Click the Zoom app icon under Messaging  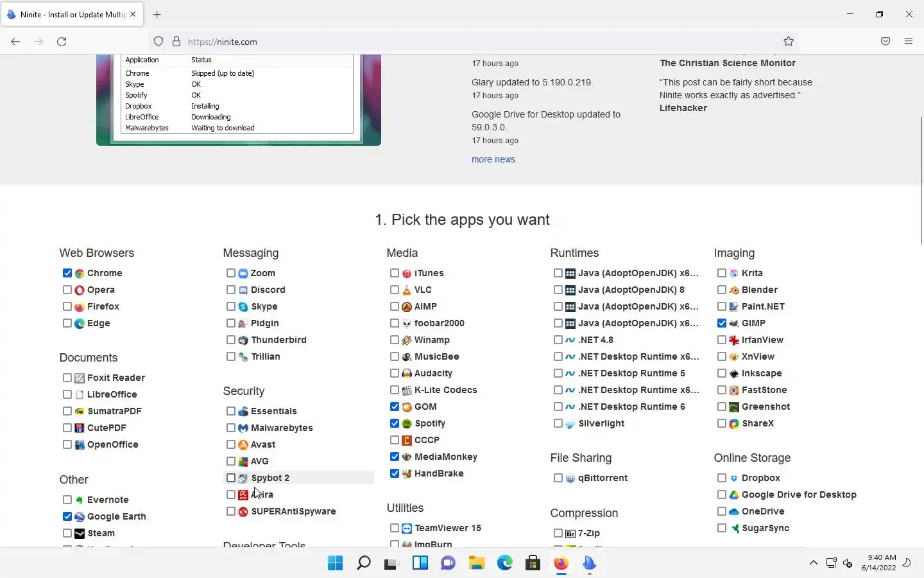tap(243, 273)
